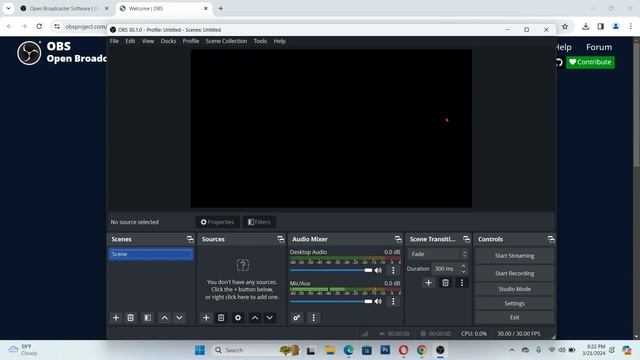The image size is (640, 360).
Task: Toggle Studio Mode button
Action: 515,289
